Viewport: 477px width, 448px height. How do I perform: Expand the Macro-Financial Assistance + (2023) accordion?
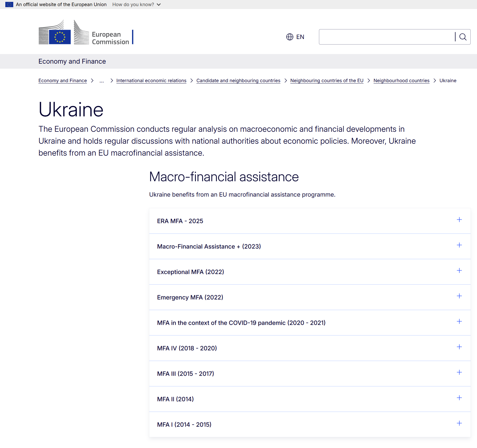point(459,245)
